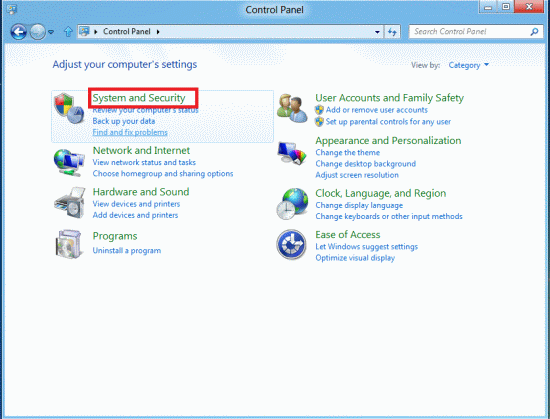Click the Network and Internet globe icon

click(69, 163)
